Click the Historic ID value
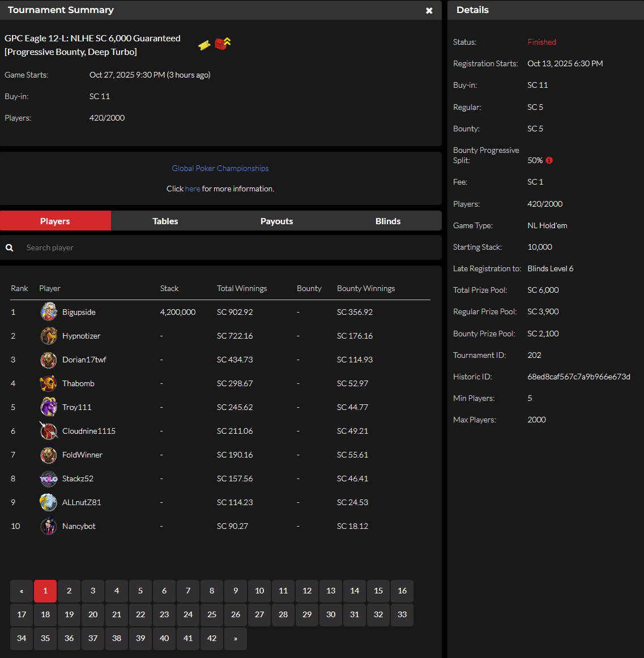The width and height of the screenshot is (644, 658). (x=579, y=377)
